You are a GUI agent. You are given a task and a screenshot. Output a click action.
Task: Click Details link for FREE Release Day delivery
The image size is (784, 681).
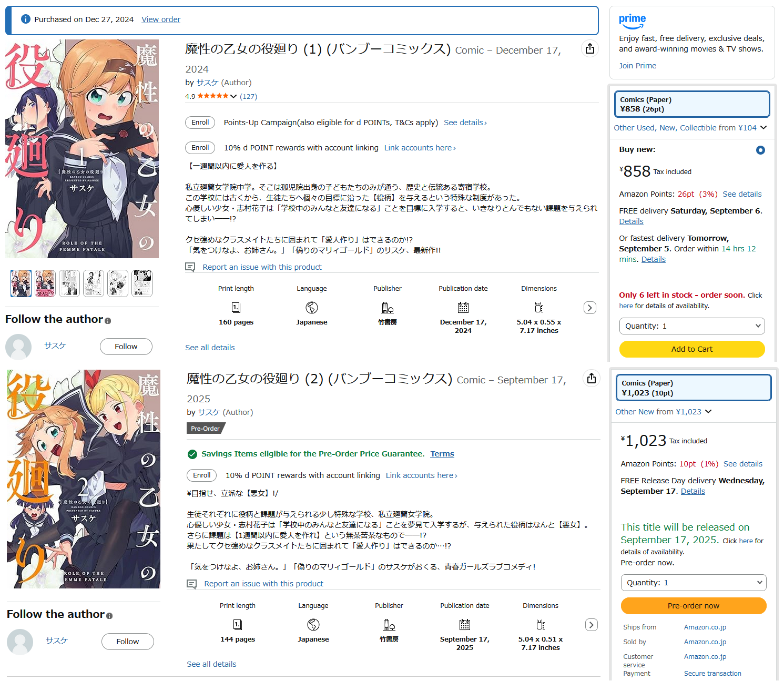(693, 491)
